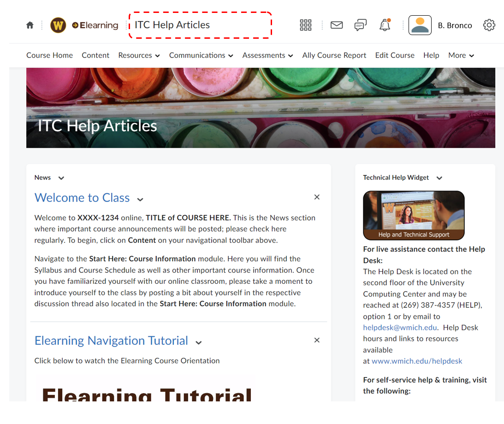The image size is (504, 424).
Task: Open the Technical Help Widget dropdown
Action: [439, 178]
